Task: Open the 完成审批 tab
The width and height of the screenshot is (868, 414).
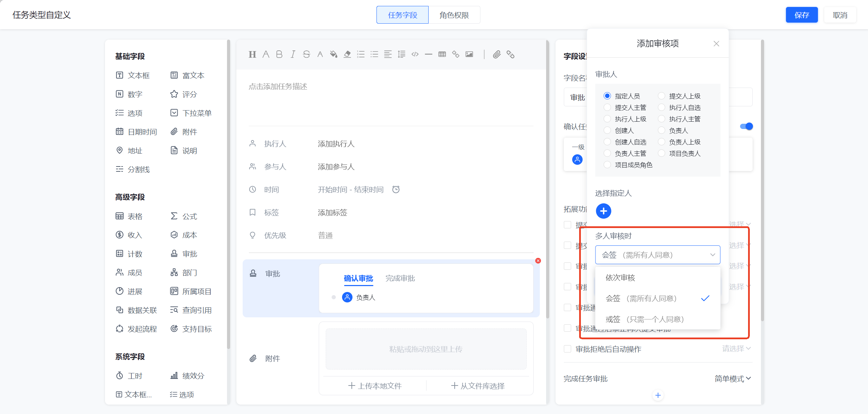Action: coord(400,278)
